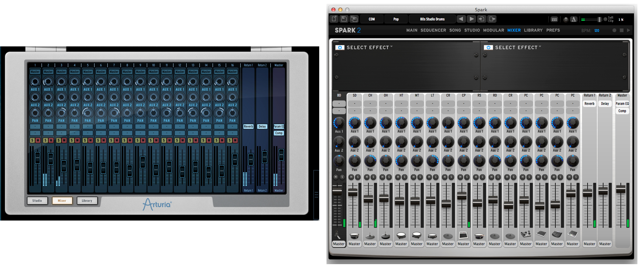Image resolution: width=644 pixels, height=269 pixels.
Task: Switch to the SONG tab
Action: coord(455,30)
